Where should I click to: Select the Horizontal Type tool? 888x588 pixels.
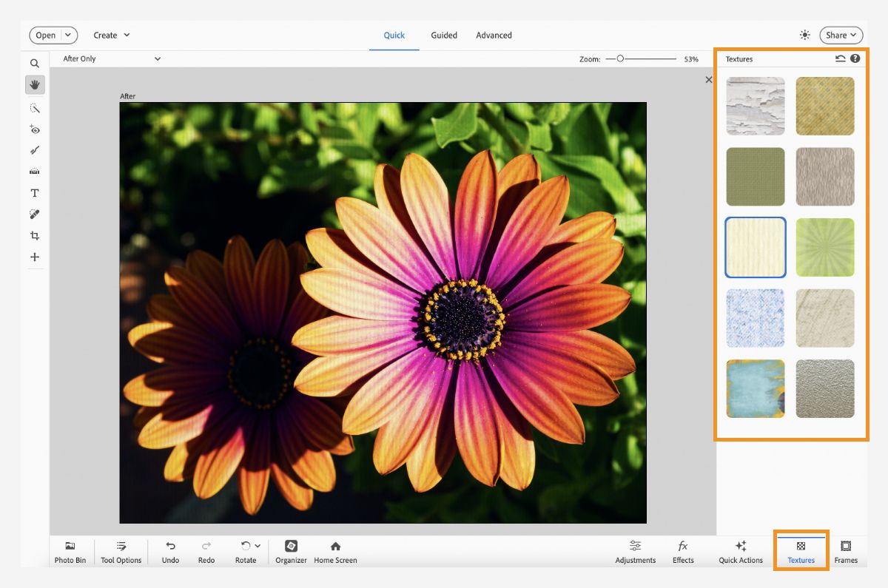[34, 192]
